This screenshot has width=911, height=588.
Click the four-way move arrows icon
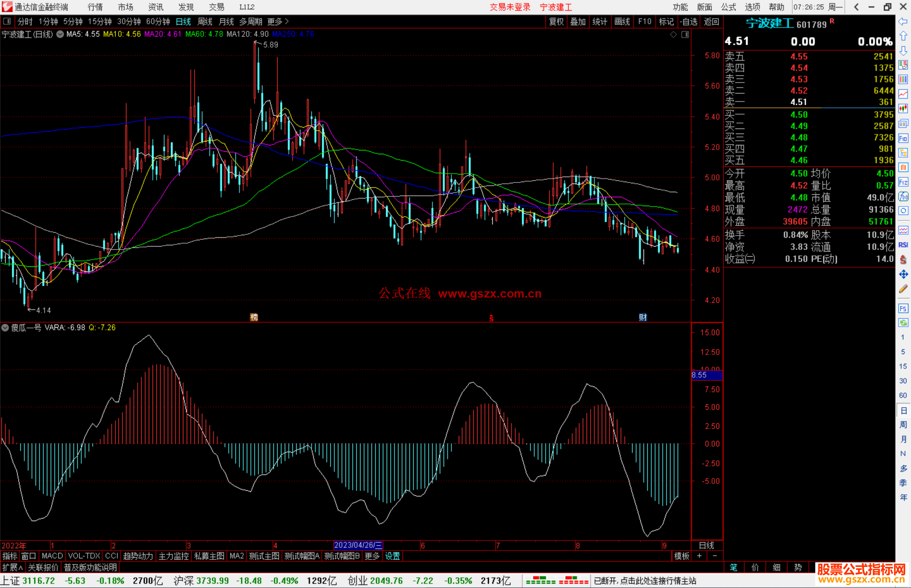click(x=903, y=274)
